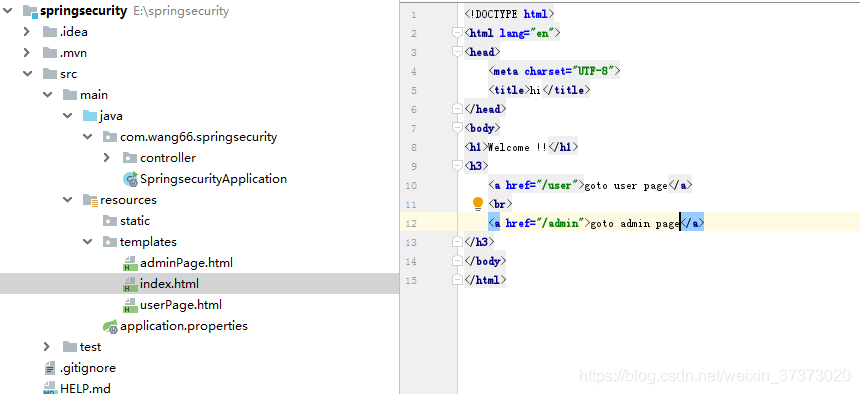Click the com.wang66.springsecurity package icon
This screenshot has height=394, width=860.
click(110, 137)
